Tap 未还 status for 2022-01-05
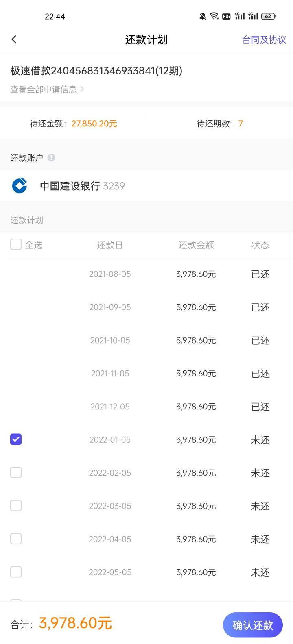Screen dimensions: 293x644 pyautogui.click(x=260, y=440)
